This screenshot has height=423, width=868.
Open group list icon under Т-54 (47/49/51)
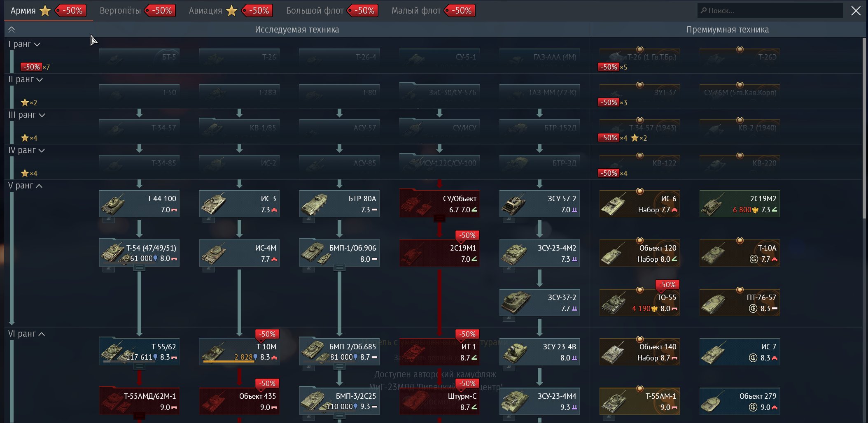pyautogui.click(x=140, y=268)
